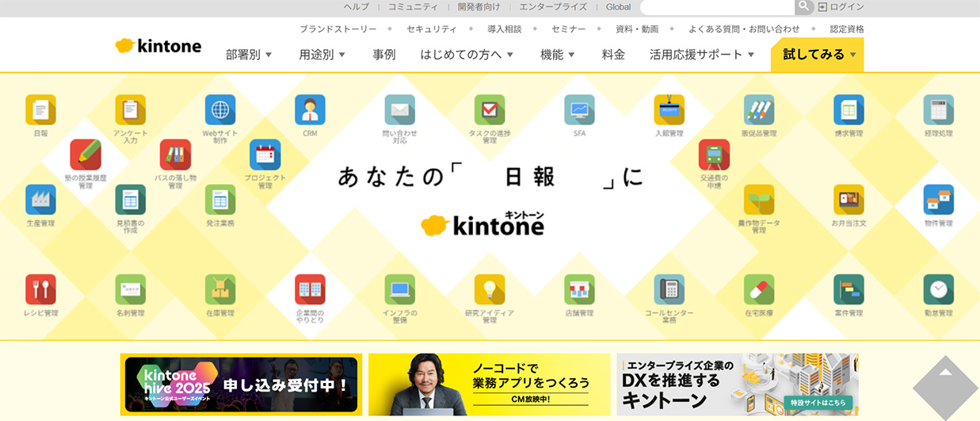Click the エンタープライズ top bar link
The image size is (980, 421).
click(553, 6)
